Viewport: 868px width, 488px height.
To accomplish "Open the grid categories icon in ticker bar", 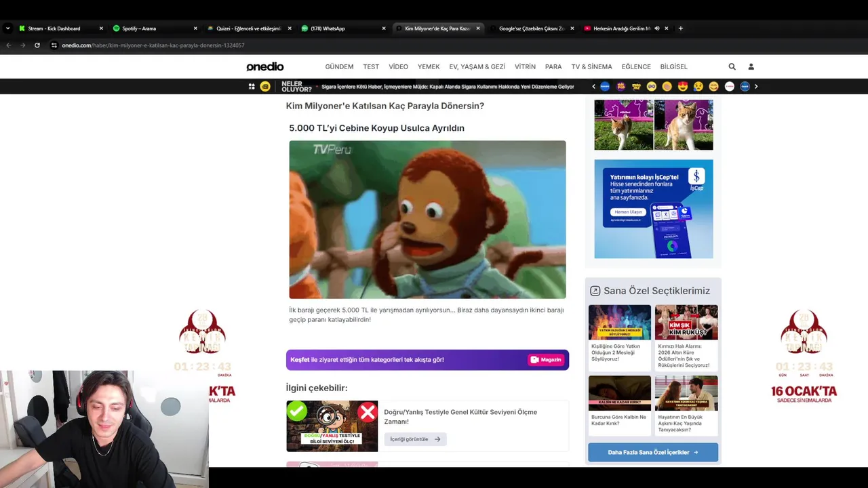I will (x=252, y=87).
